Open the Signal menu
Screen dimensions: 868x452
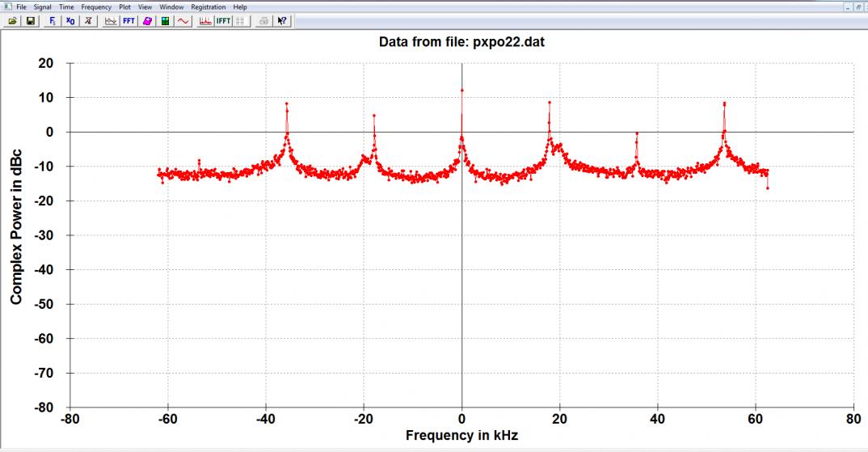coord(43,7)
